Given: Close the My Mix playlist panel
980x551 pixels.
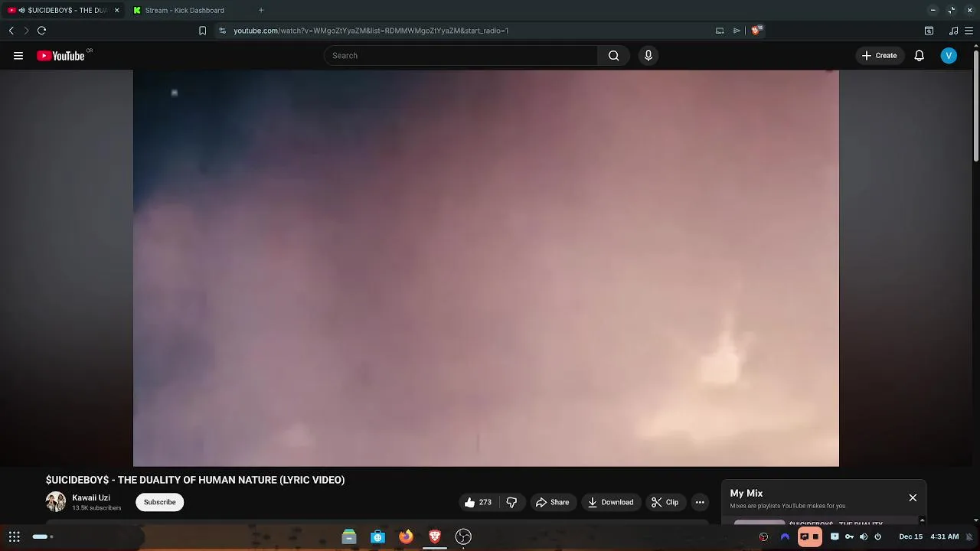Looking at the screenshot, I should point(913,498).
